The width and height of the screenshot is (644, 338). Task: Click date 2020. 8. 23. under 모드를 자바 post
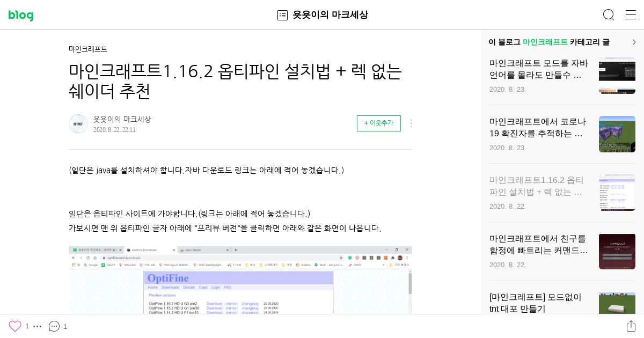(508, 89)
